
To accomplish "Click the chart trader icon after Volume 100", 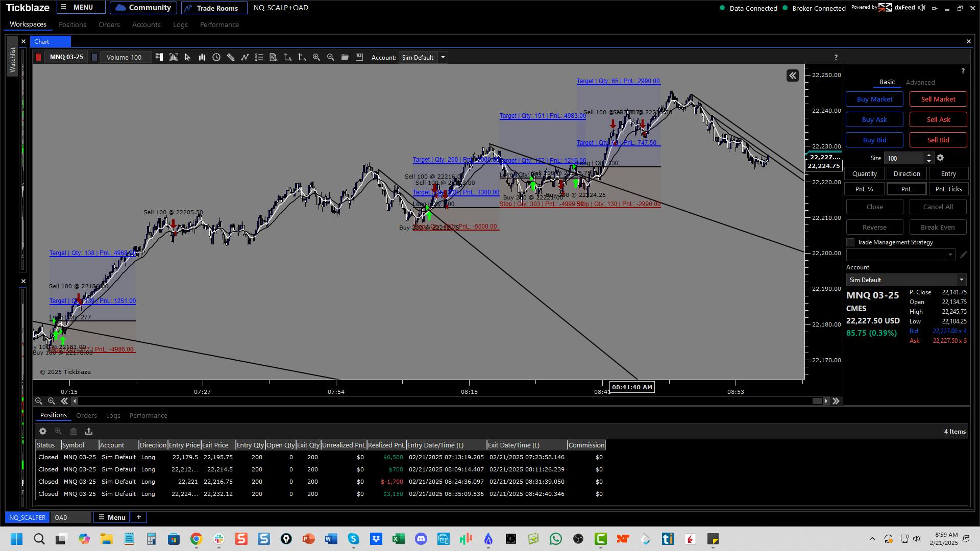I will (159, 57).
